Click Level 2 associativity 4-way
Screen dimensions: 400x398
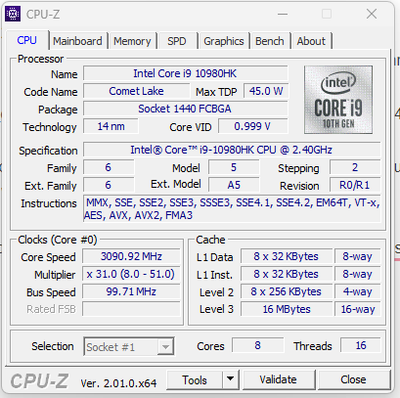click(x=357, y=292)
